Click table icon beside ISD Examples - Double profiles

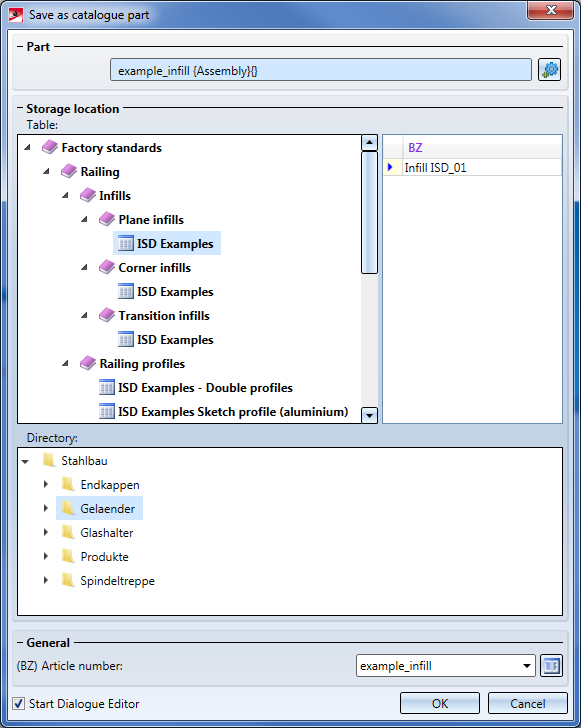107,387
